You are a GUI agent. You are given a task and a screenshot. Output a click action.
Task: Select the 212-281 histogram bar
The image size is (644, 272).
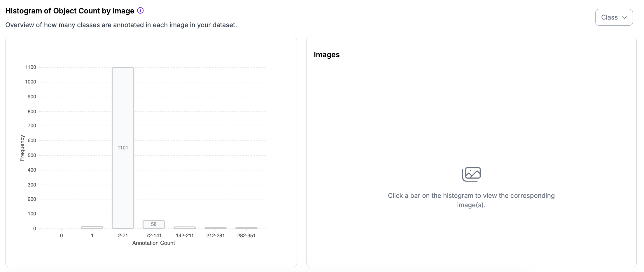[216, 228]
